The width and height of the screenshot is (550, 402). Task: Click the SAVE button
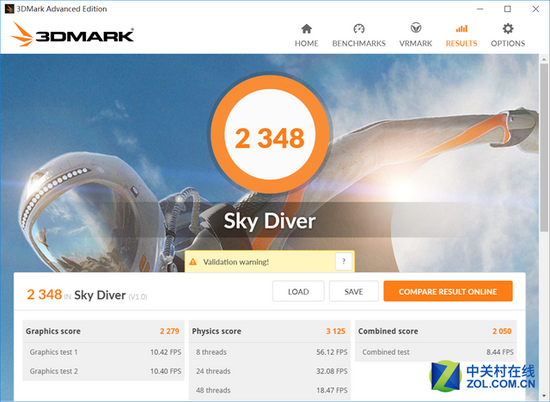tap(354, 291)
